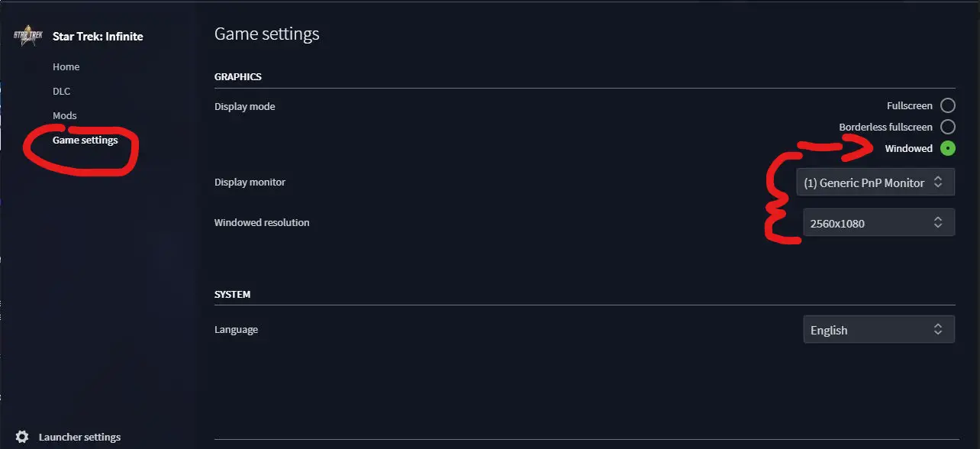Click the Borderless fullscreen label text
The height and width of the screenshot is (449, 980).
pos(885,128)
